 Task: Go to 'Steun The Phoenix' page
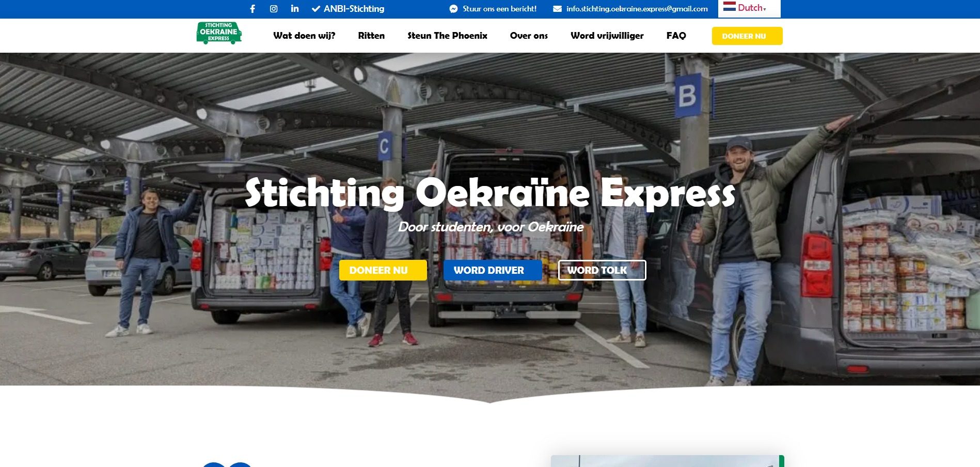(x=447, y=36)
